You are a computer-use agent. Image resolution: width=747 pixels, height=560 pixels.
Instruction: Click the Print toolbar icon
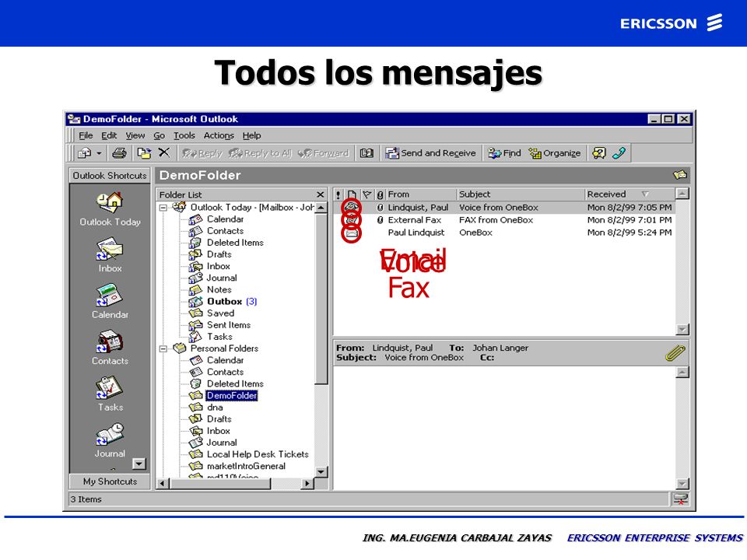(x=119, y=153)
